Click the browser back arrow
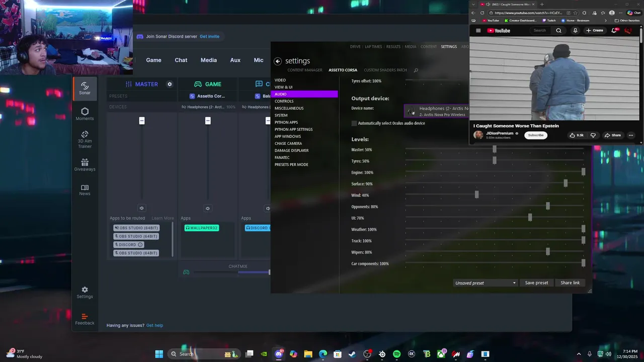Screen dimensions: 644x362 473,13
